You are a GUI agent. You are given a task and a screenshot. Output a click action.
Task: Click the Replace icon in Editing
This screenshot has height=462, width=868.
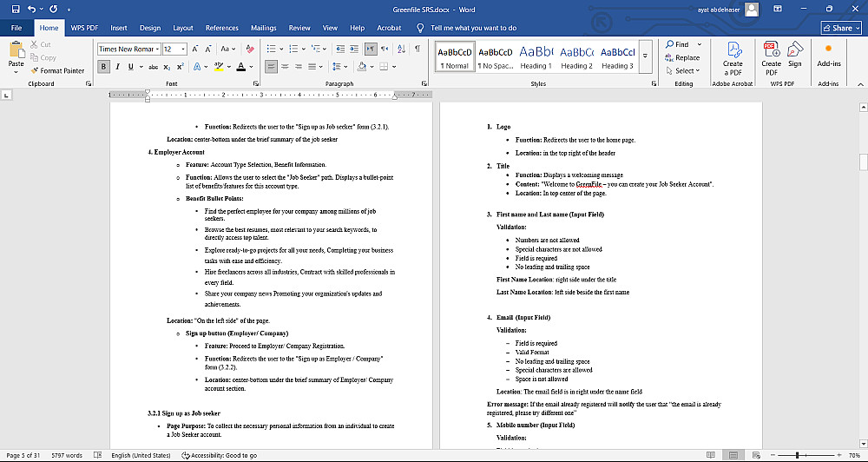tap(682, 57)
